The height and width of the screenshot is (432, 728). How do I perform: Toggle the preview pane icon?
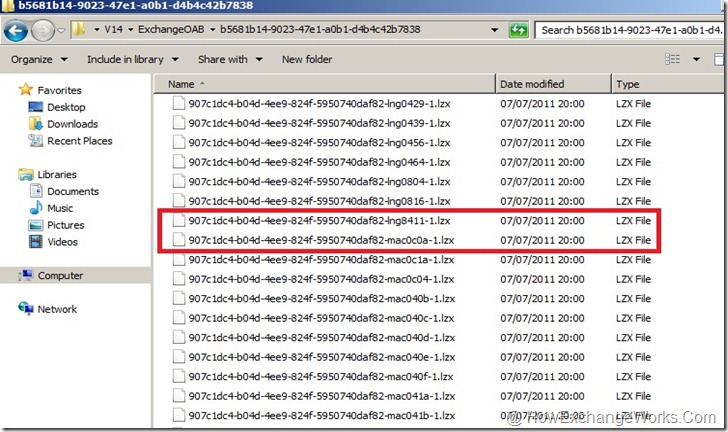(719, 59)
